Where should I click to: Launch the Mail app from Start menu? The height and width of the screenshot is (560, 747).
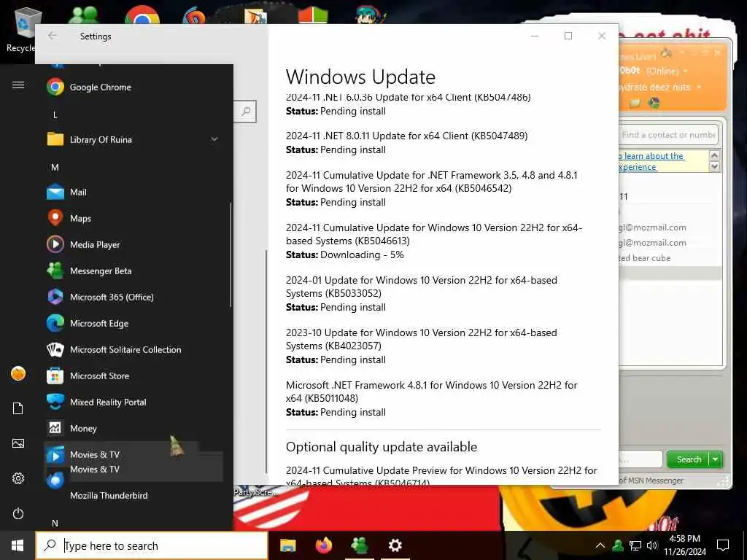point(133,192)
